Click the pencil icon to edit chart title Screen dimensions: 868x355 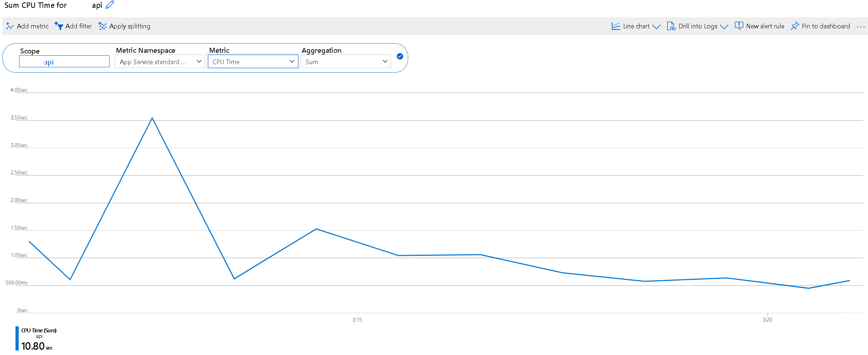[x=110, y=5]
